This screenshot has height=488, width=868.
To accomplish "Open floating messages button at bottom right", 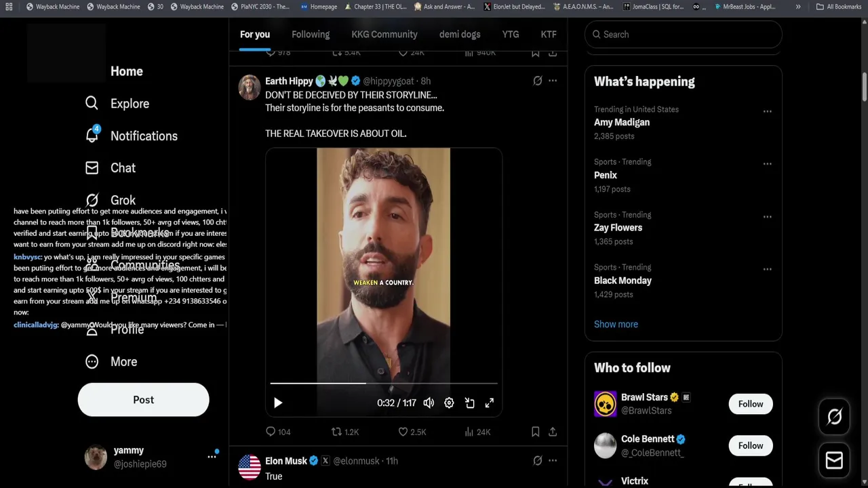I will [834, 460].
